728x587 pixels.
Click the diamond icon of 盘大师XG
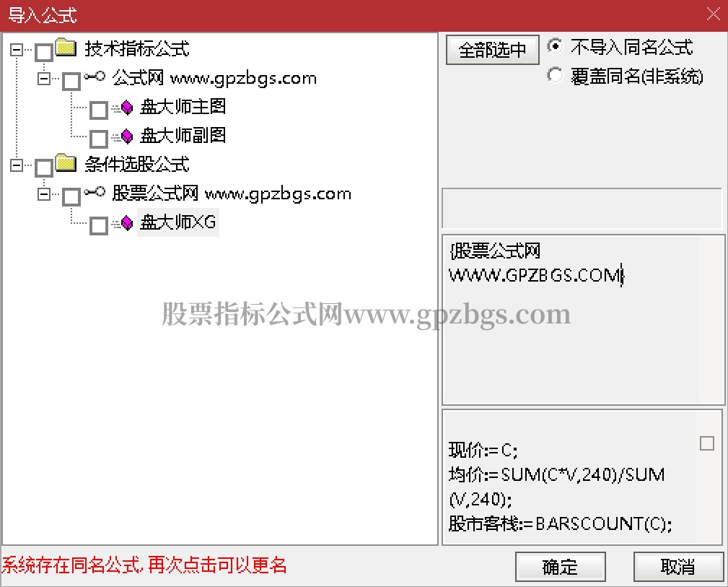click(127, 222)
